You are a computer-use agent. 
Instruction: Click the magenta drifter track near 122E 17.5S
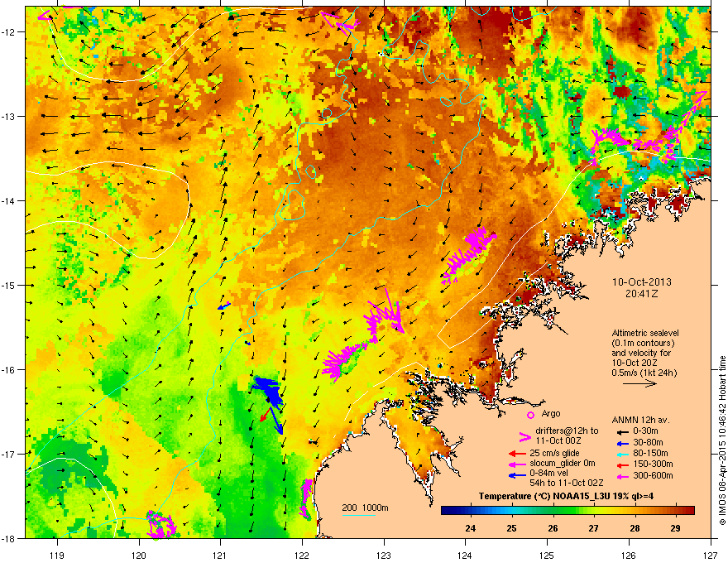pos(306,499)
